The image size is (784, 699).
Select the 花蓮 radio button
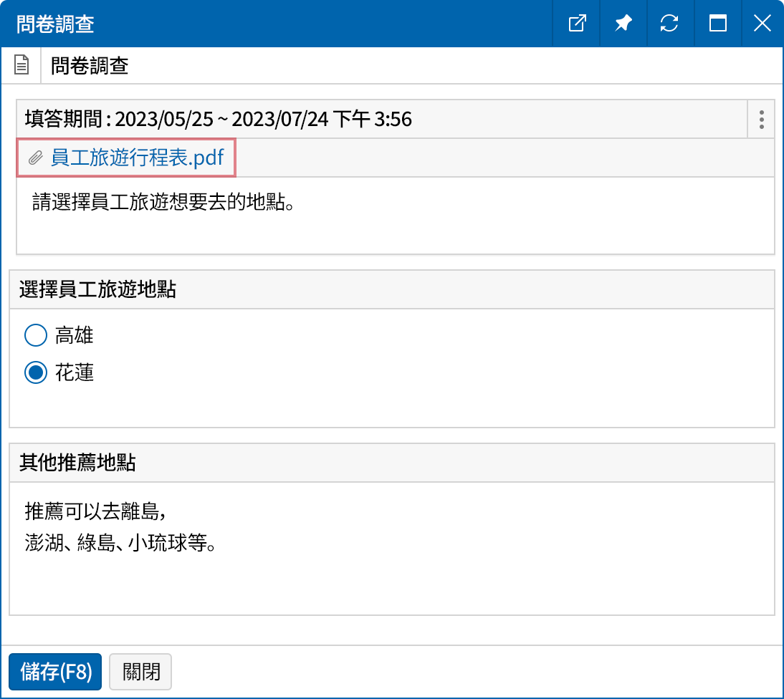tap(35, 372)
